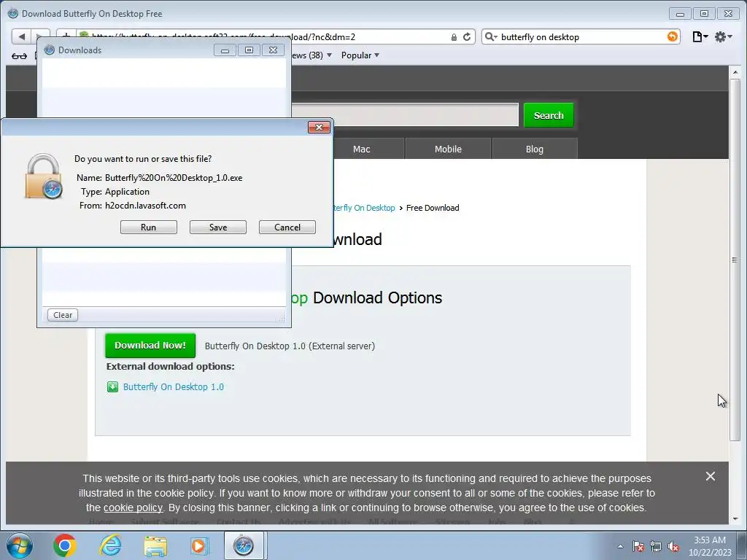Open Windows Media Player from the taskbar
747x560 pixels.
pyautogui.click(x=198, y=545)
